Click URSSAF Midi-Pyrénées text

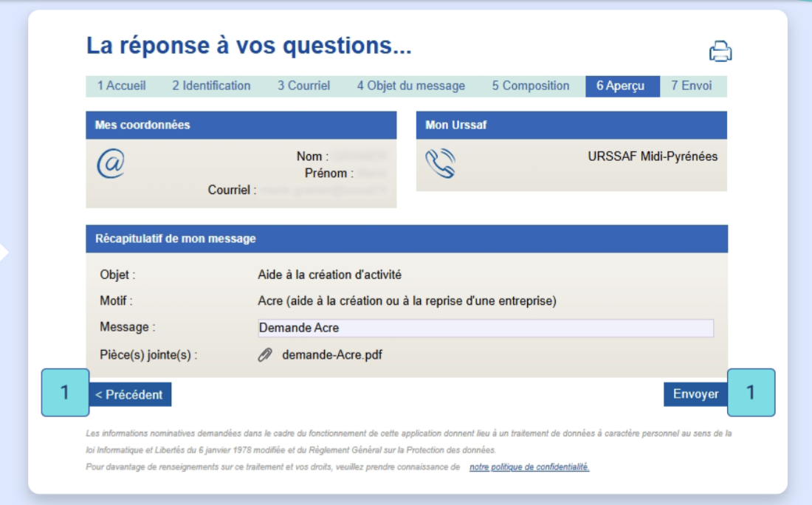[x=653, y=157]
